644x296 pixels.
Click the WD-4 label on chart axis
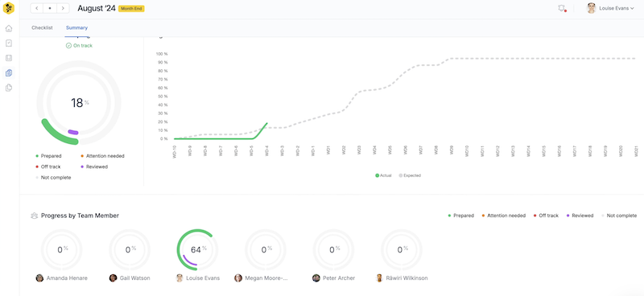click(267, 150)
